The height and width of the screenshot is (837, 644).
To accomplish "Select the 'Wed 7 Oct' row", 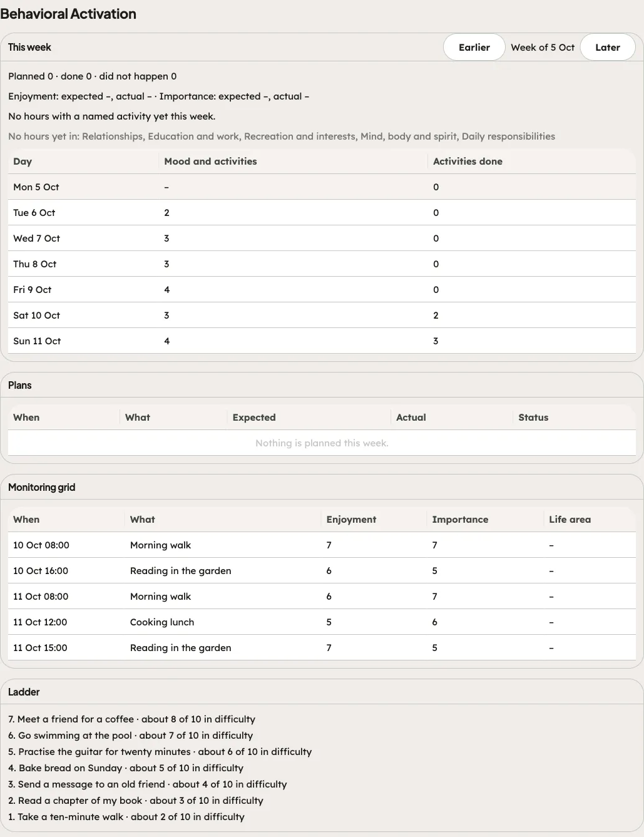I will coord(322,239).
